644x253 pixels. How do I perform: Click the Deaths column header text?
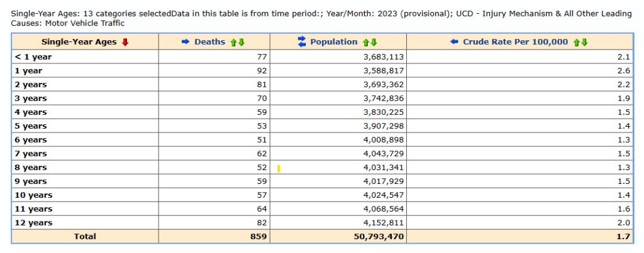tap(209, 42)
